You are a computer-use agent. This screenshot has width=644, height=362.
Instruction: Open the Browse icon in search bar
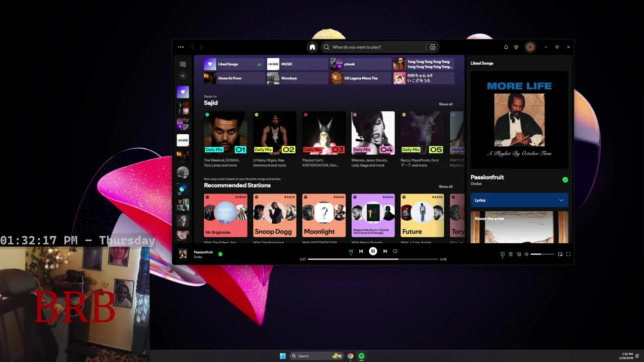pos(432,47)
